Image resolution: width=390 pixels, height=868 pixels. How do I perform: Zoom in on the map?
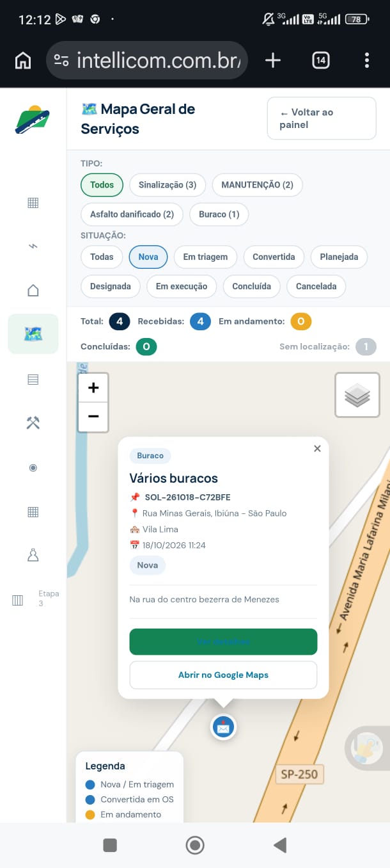tap(93, 388)
